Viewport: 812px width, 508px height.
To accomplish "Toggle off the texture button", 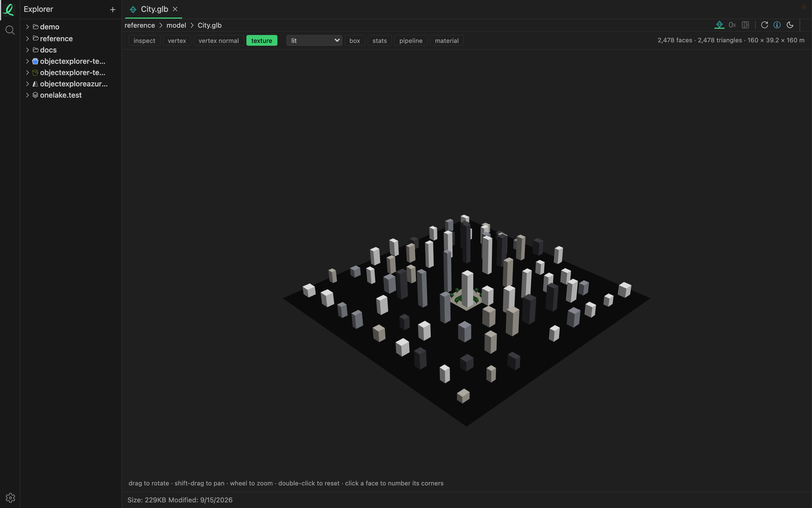I will pyautogui.click(x=262, y=41).
